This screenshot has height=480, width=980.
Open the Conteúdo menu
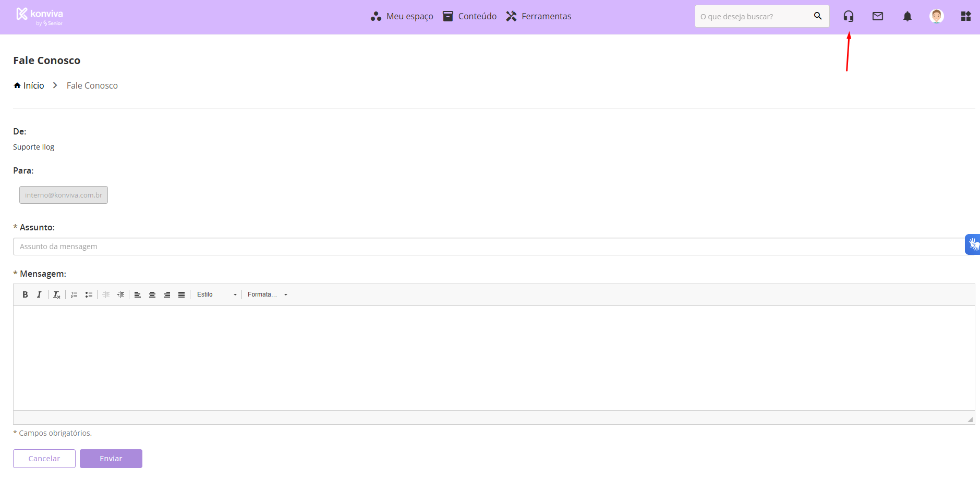point(470,17)
